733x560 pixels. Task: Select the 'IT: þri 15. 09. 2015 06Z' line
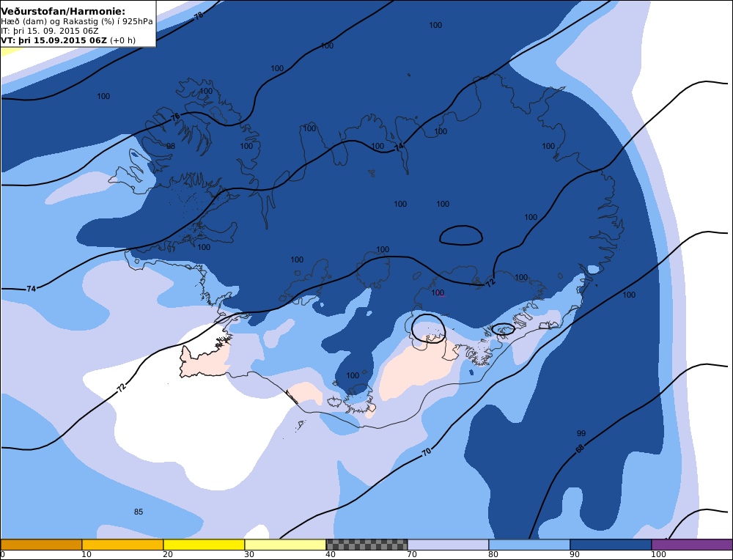click(50, 31)
